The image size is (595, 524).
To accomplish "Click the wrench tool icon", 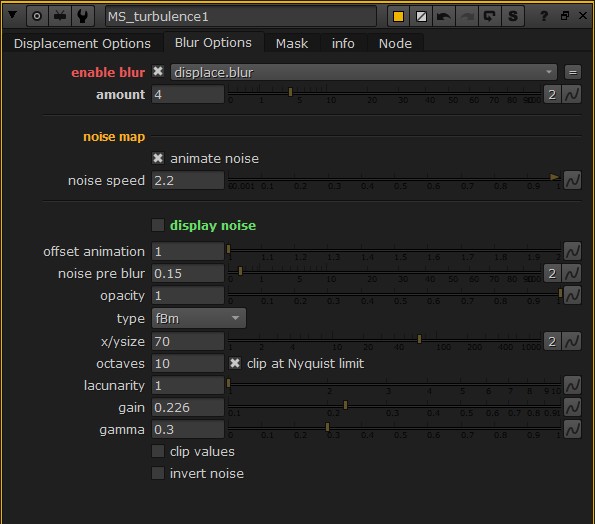I will 82,16.
